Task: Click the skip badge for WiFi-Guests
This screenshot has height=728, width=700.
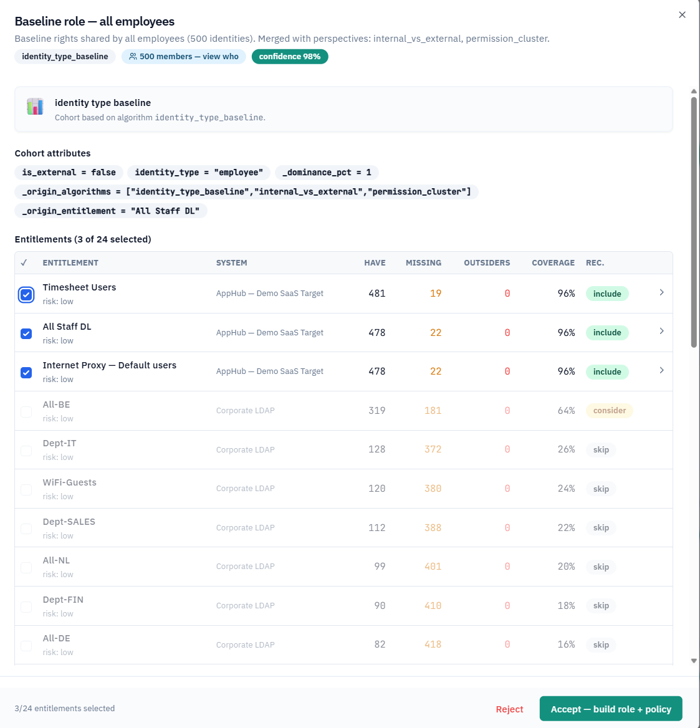Action: (x=601, y=489)
